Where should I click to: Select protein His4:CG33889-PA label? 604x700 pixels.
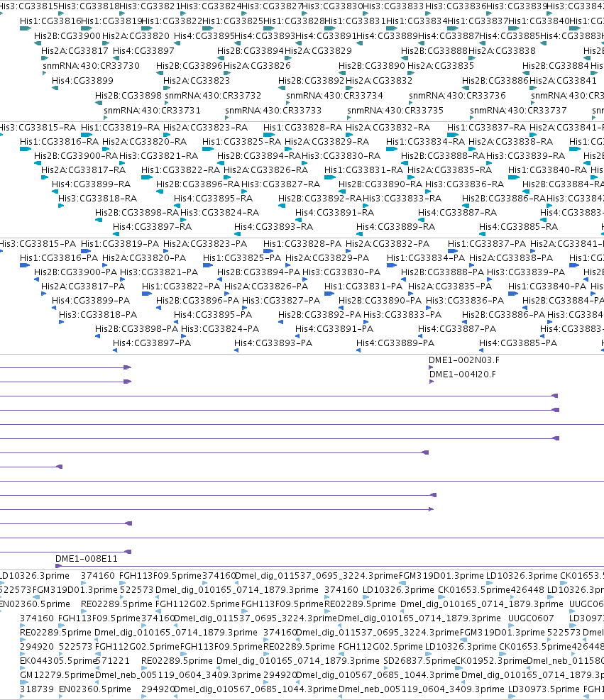tap(395, 343)
